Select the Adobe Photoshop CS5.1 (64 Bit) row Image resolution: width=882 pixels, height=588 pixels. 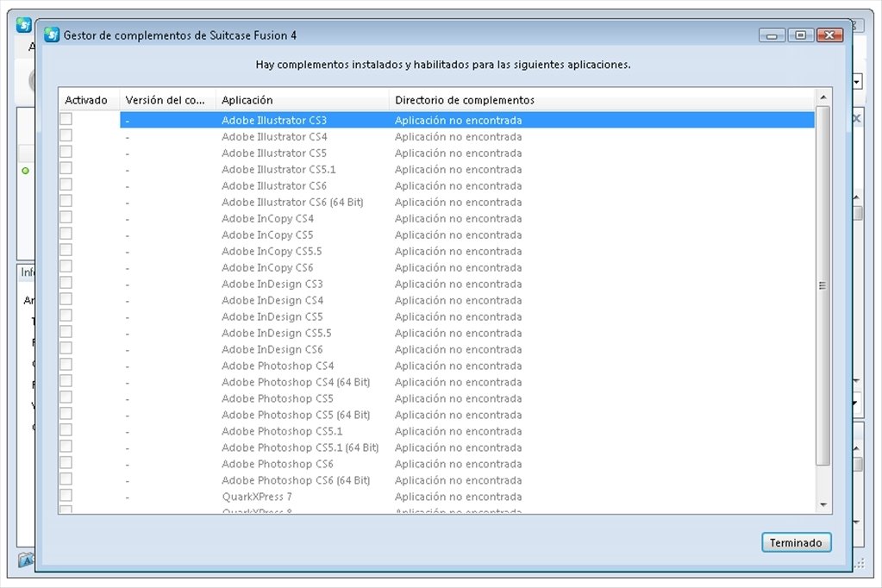click(x=436, y=447)
